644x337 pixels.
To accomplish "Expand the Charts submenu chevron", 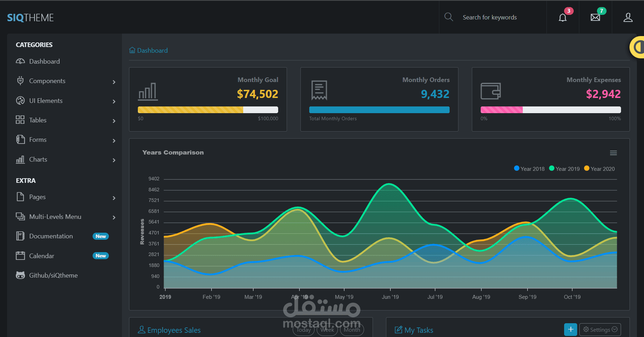I will coord(114,160).
